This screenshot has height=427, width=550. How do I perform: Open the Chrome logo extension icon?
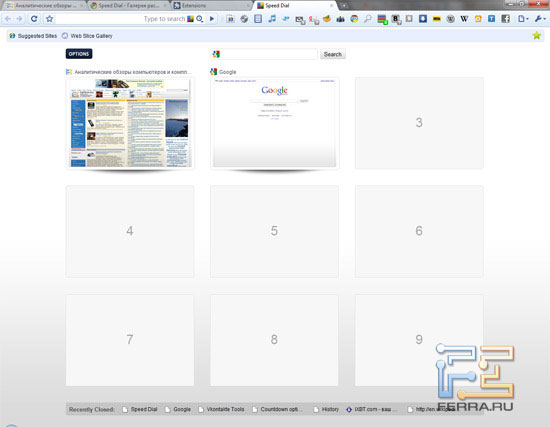(x=354, y=19)
